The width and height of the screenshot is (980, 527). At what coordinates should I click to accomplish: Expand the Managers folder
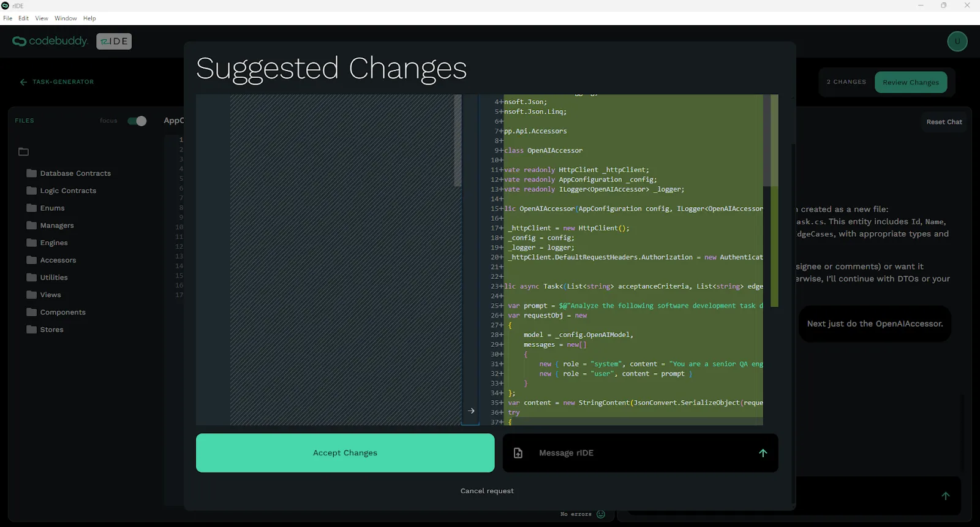point(50,226)
